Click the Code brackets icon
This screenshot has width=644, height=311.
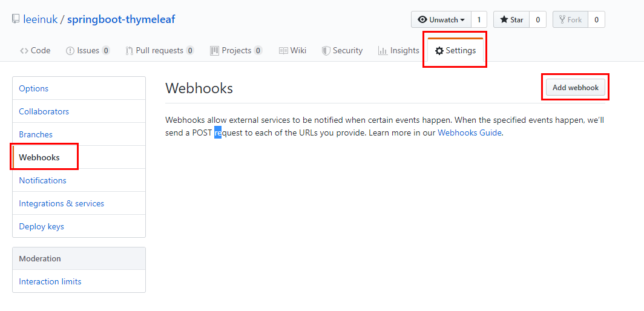(x=24, y=51)
